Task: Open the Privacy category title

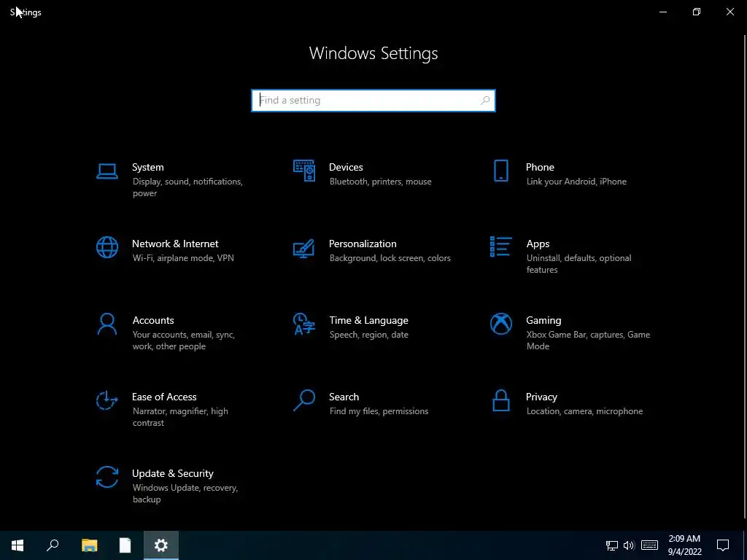Action: point(541,397)
